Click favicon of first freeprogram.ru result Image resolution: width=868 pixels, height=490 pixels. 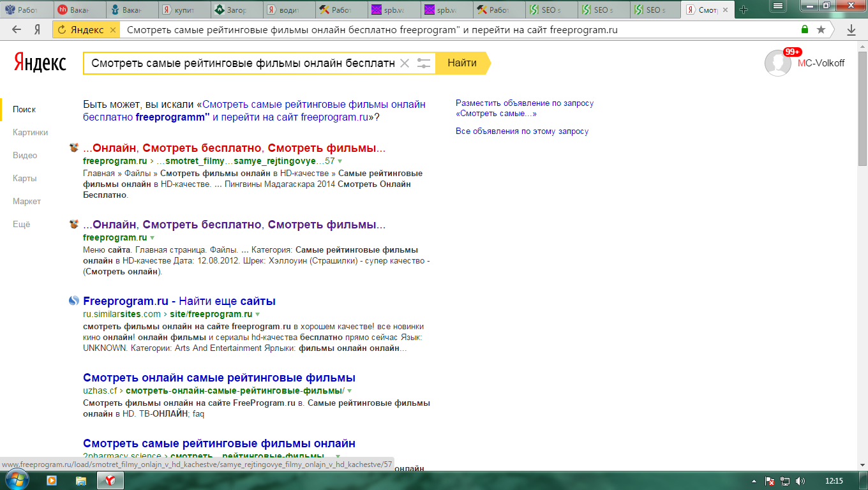(74, 148)
